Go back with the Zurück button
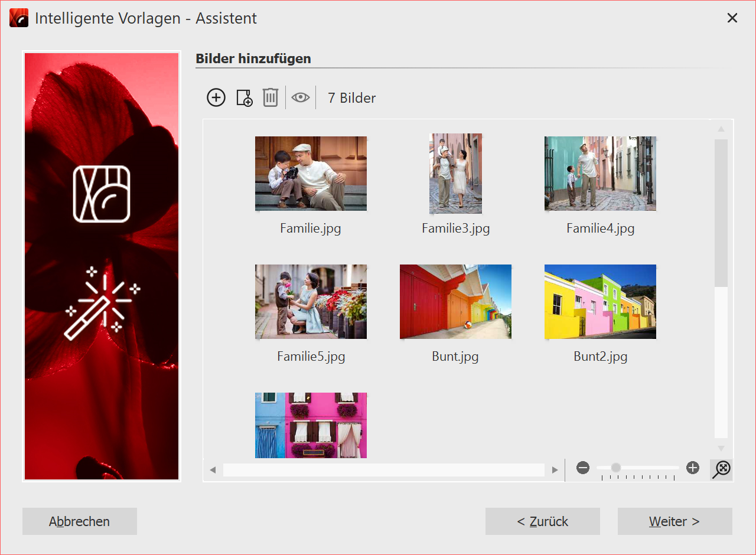This screenshot has height=555, width=756. 542,521
